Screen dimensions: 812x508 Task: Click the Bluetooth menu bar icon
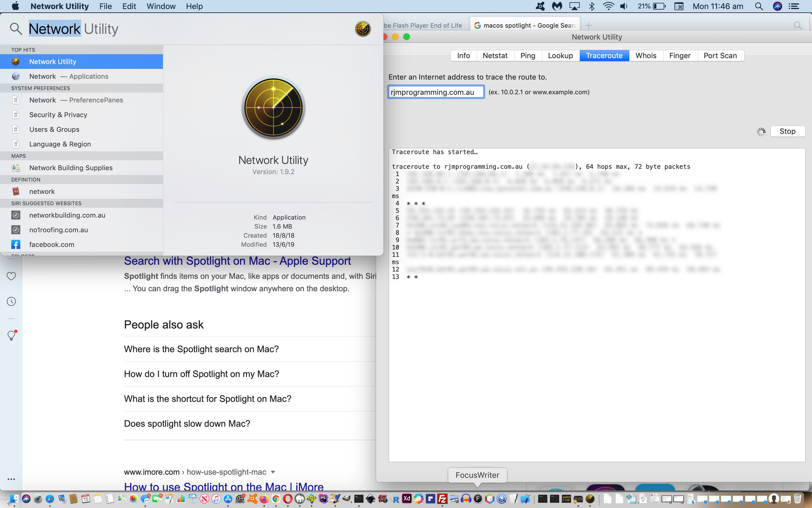[x=592, y=6]
